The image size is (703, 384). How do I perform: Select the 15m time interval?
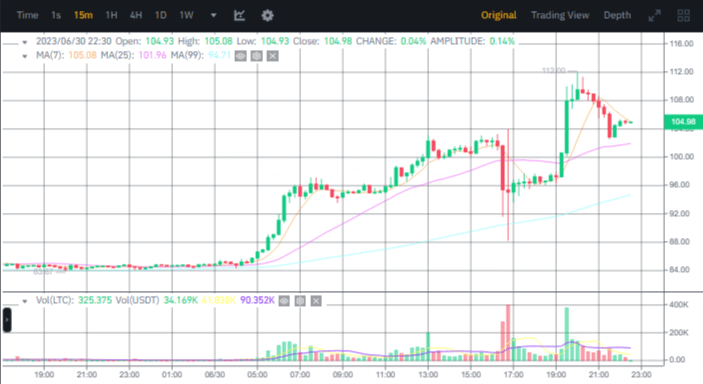click(x=83, y=15)
